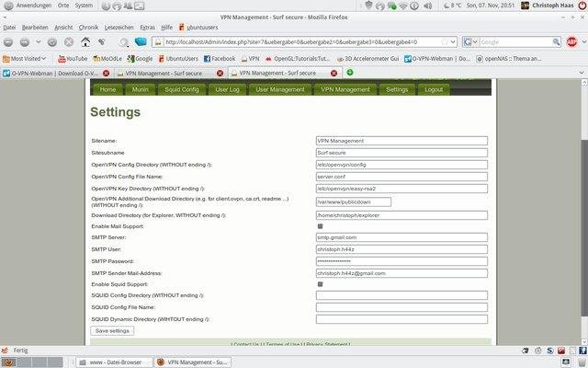This screenshot has width=588, height=368.
Task: Click the power button in top panel
Action: (583, 6)
